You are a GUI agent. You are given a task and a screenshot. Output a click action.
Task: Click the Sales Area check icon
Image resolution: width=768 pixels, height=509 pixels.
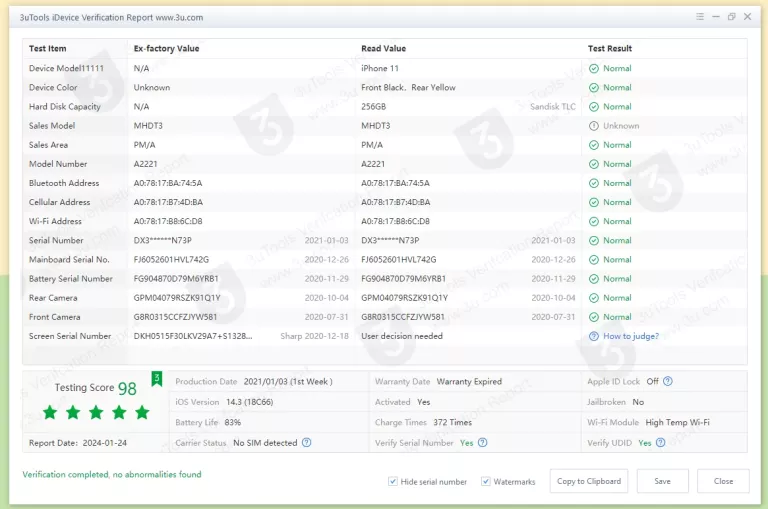point(594,145)
